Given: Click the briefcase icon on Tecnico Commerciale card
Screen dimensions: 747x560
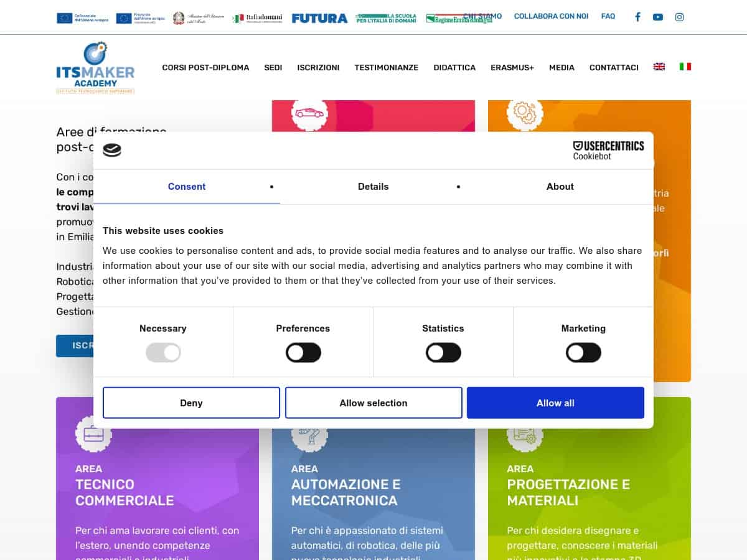Looking at the screenshot, I should tap(93, 435).
